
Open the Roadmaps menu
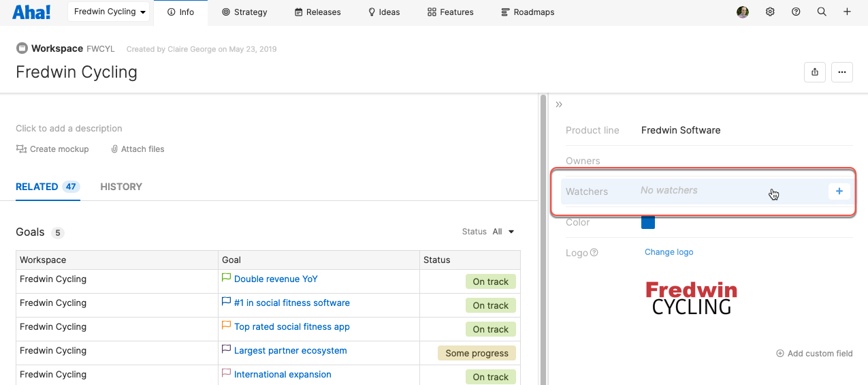(528, 12)
